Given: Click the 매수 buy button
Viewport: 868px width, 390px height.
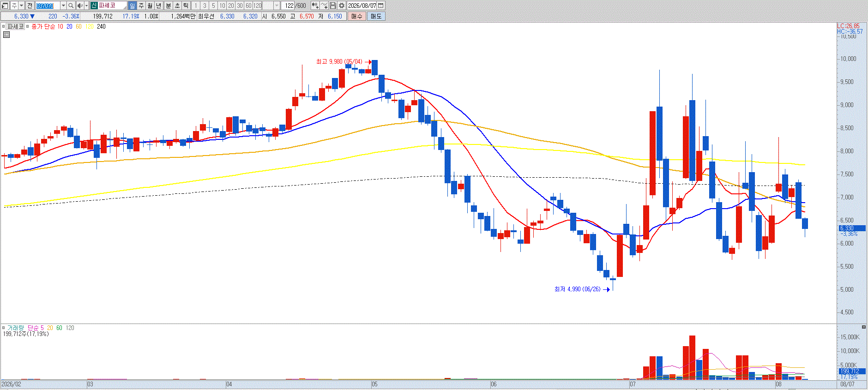Looking at the screenshot, I should (x=357, y=16).
